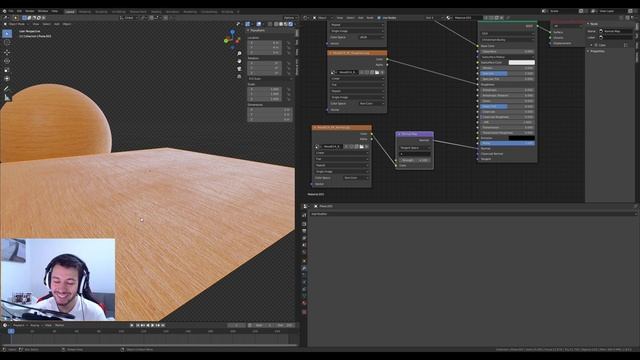Click the Emission black color swatch

pyautogui.click(x=521, y=138)
